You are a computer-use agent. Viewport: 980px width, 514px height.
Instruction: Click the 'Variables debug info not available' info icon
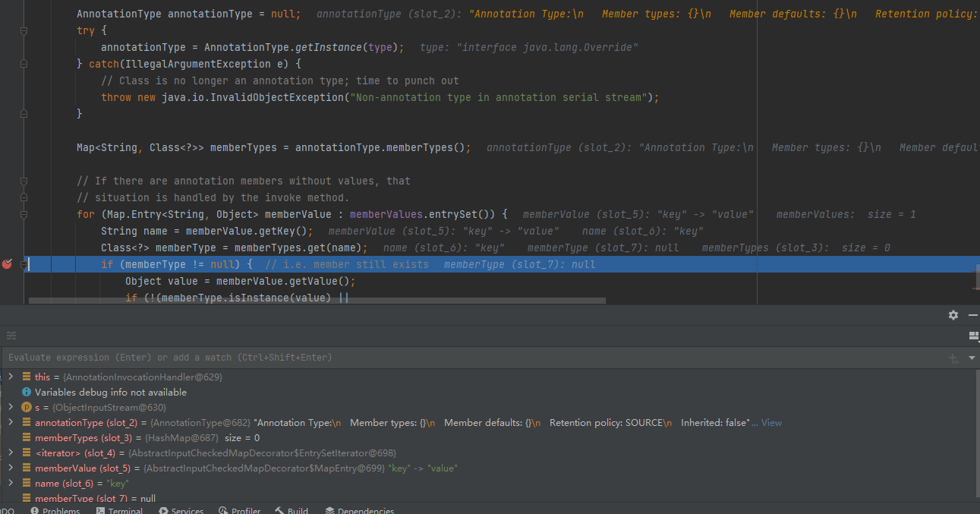point(27,393)
